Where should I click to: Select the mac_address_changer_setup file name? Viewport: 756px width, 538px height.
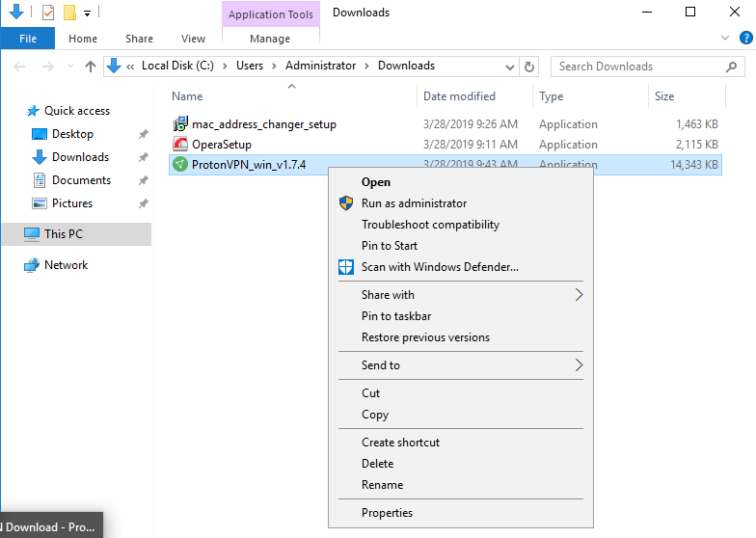(264, 124)
